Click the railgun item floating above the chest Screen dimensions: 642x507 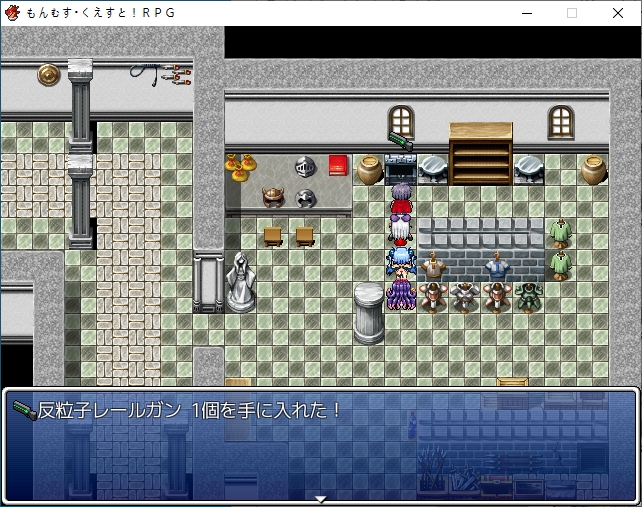[400, 141]
